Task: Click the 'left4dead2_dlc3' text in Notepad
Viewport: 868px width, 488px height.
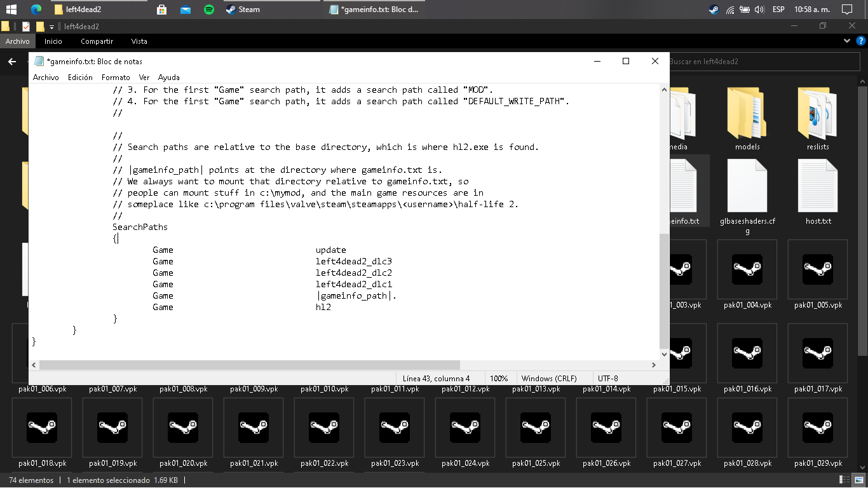Action: [354, 261]
